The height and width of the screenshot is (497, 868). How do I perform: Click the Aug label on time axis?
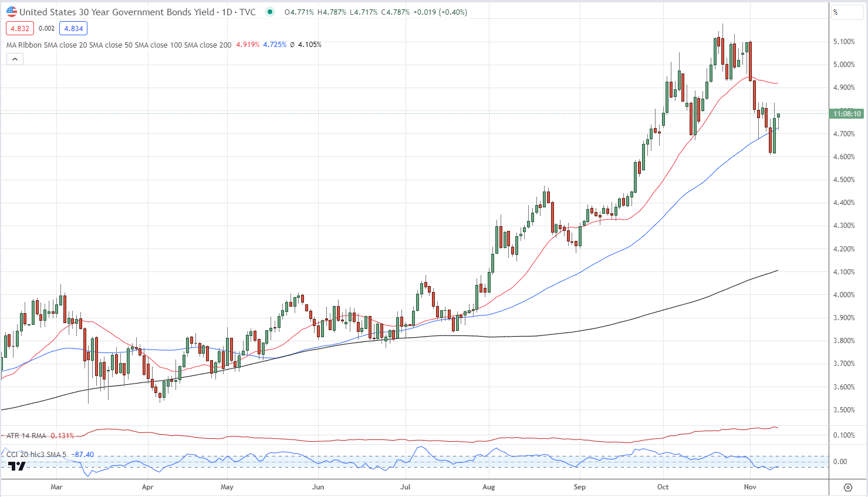click(x=488, y=487)
